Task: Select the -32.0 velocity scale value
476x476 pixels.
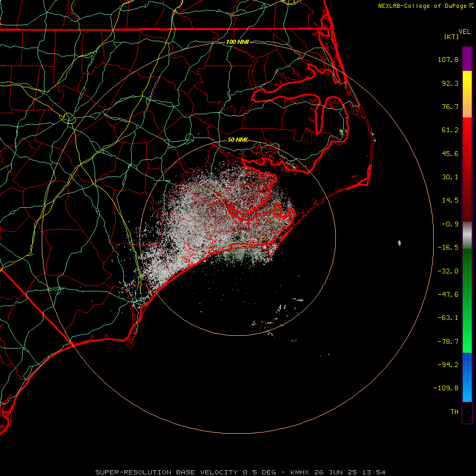Action: pyautogui.click(x=448, y=271)
